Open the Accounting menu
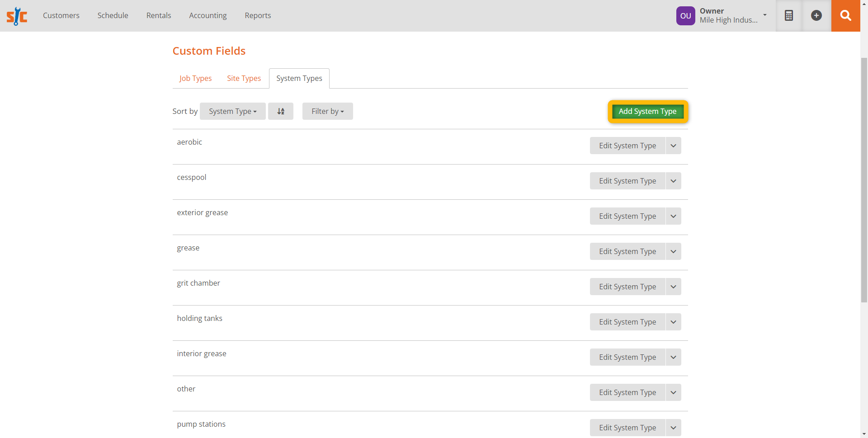This screenshot has height=438, width=868. (208, 15)
